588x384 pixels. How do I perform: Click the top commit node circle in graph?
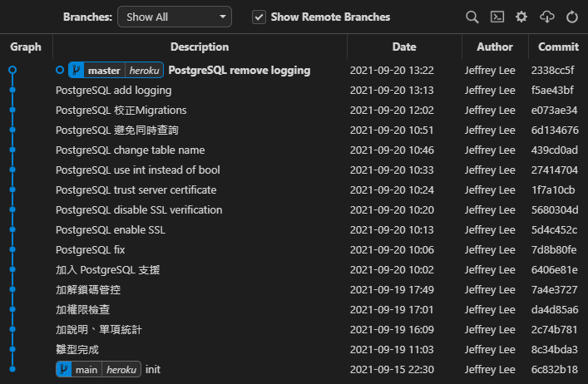click(x=12, y=71)
